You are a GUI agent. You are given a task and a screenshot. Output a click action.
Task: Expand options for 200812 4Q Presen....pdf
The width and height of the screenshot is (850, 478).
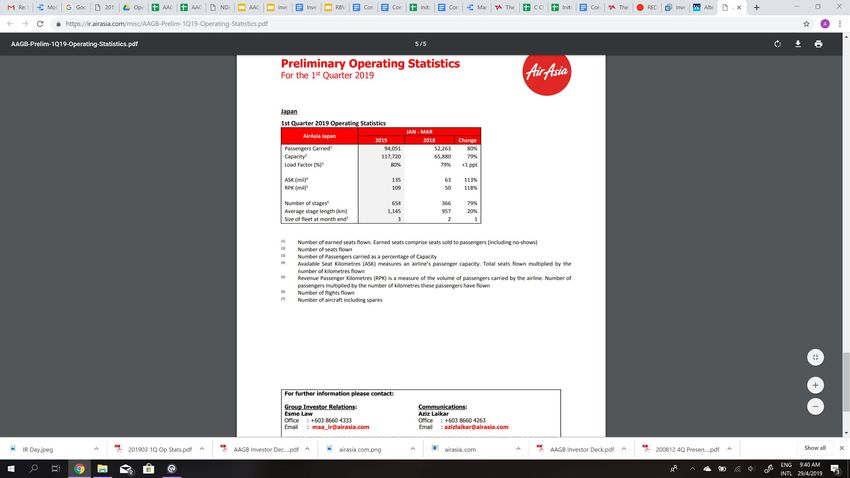tap(729, 449)
